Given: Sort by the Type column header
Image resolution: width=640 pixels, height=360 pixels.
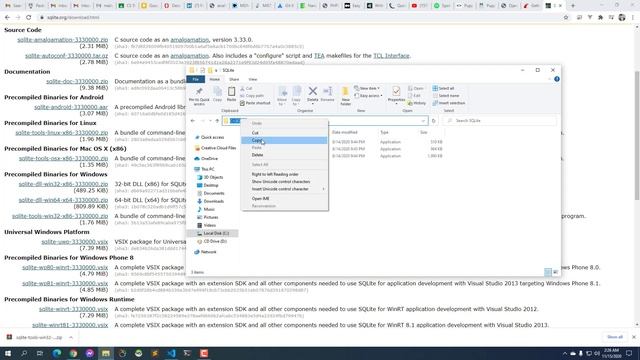Looking at the screenshot, I should 384,133.
